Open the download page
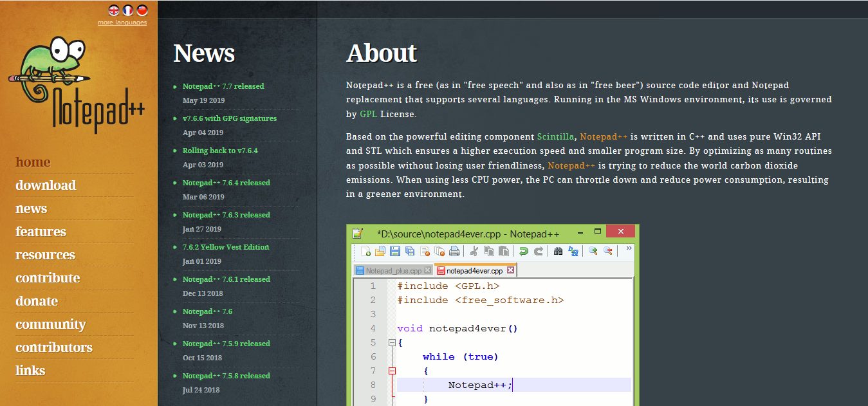 [46, 185]
